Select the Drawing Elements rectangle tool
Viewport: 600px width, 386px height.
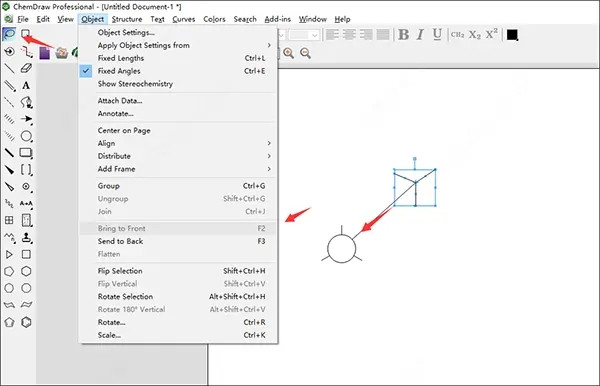26,153
